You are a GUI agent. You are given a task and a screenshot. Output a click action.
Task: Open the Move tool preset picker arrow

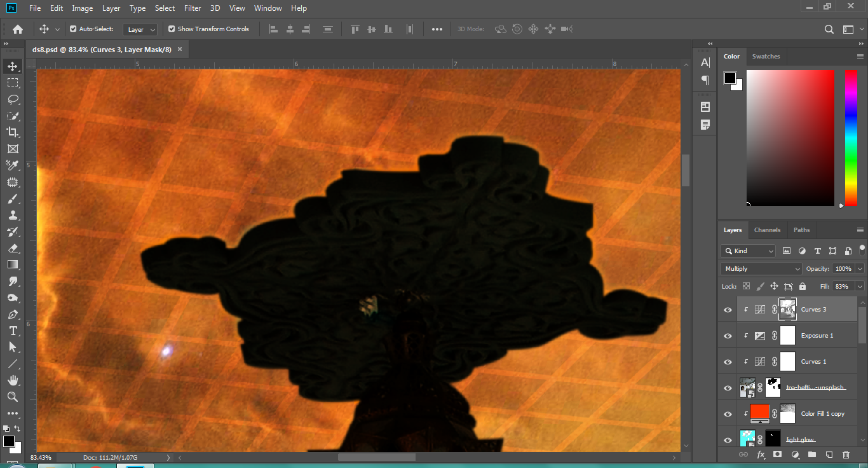(x=57, y=29)
